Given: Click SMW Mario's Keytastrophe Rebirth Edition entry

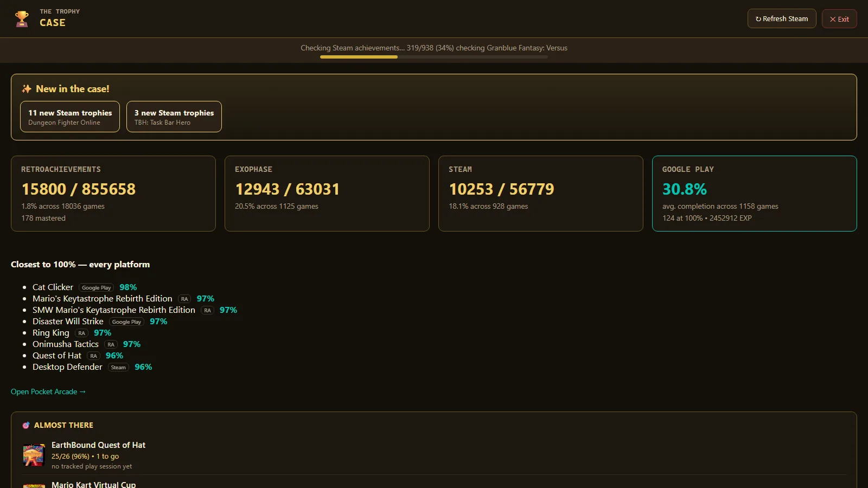Looking at the screenshot, I should [114, 310].
